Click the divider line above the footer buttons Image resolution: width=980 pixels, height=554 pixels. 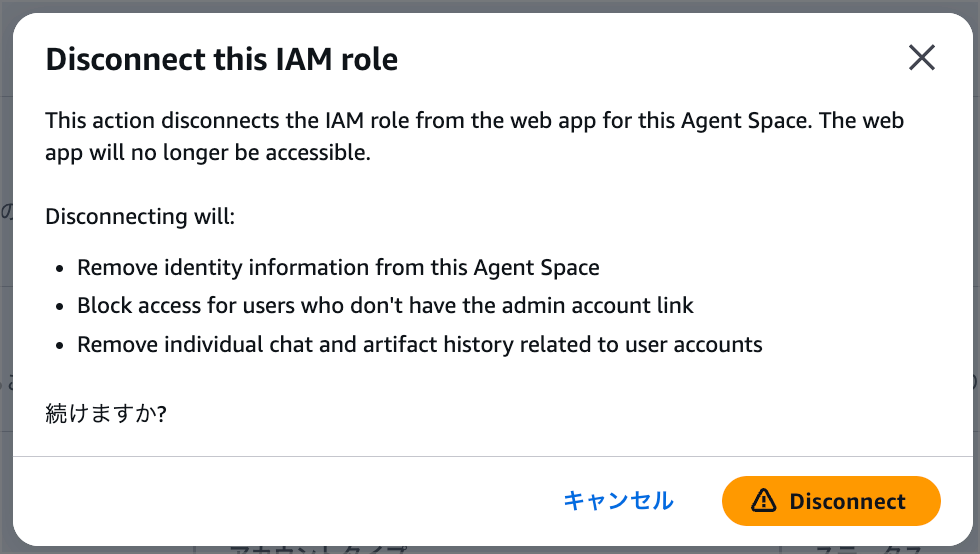tap(490, 456)
